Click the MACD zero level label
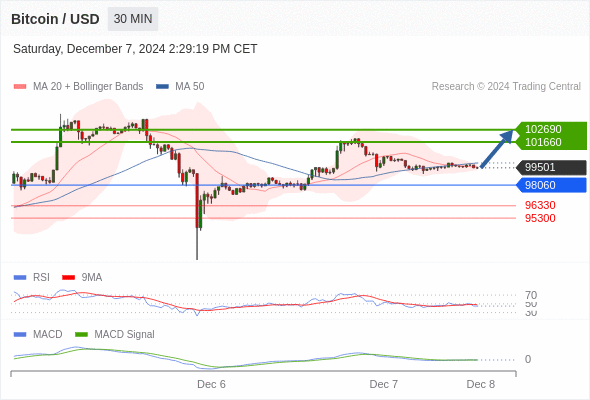The width and height of the screenshot is (590, 400). pyautogui.click(x=528, y=359)
